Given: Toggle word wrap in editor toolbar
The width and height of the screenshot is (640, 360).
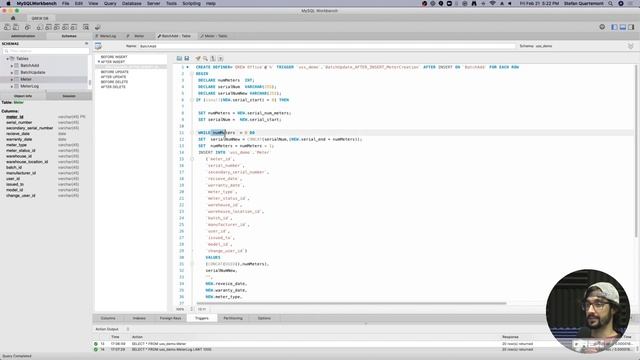Looking at the screenshot, I should pyautogui.click(x=220, y=58).
